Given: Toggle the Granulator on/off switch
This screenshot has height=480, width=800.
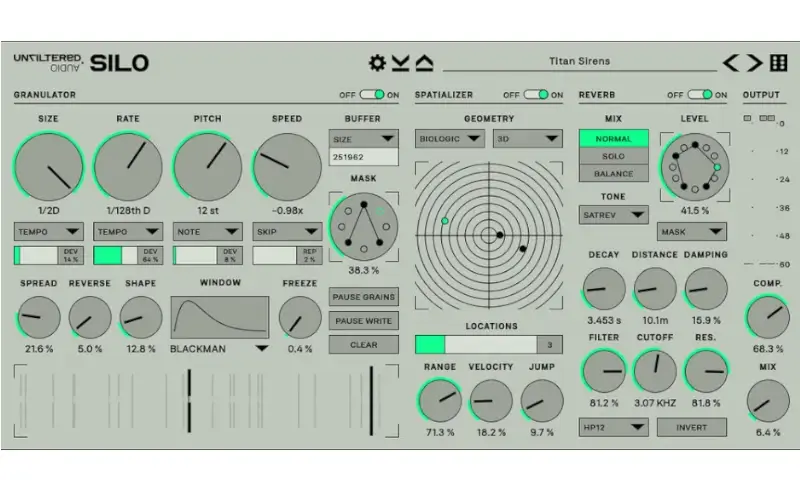Looking at the screenshot, I should (x=372, y=95).
